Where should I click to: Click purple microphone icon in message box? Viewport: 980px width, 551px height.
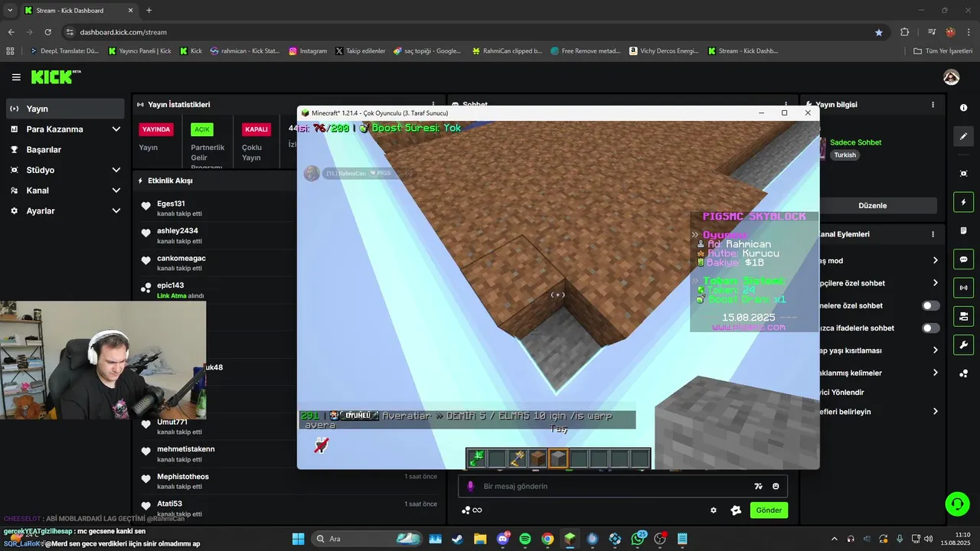point(470,486)
